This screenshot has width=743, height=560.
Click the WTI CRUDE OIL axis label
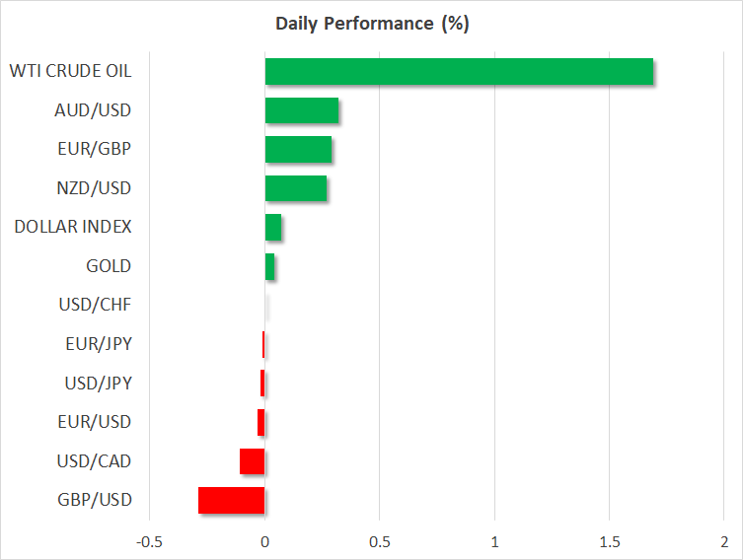(x=70, y=71)
